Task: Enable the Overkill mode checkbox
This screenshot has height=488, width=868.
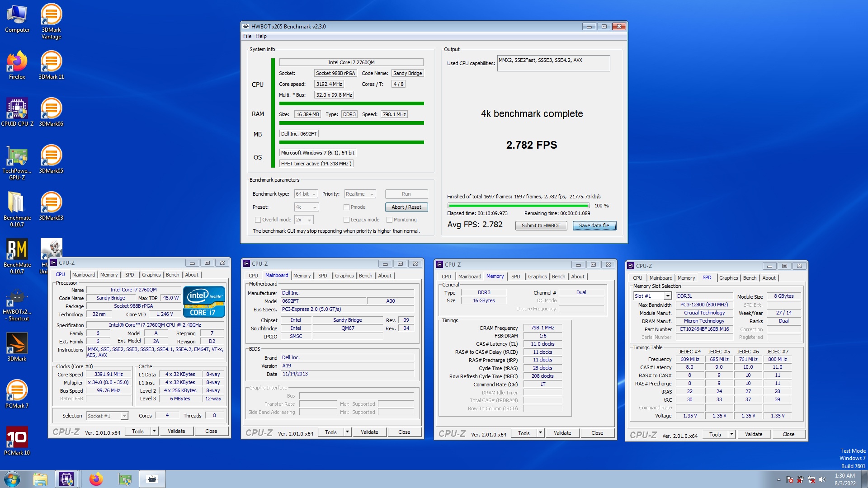Action: (258, 220)
